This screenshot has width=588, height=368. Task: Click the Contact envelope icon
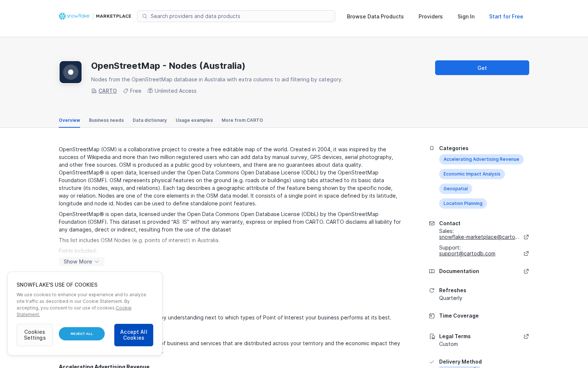(432, 223)
